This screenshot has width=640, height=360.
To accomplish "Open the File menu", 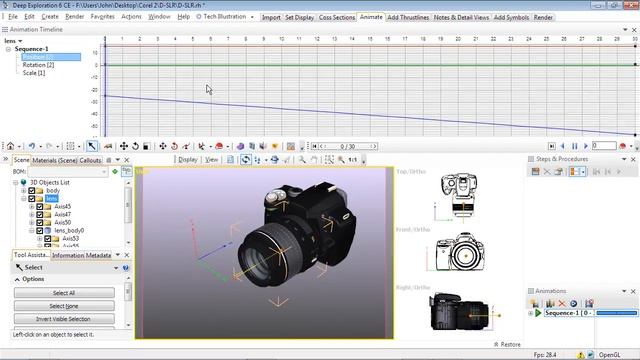I will click(x=13, y=17).
